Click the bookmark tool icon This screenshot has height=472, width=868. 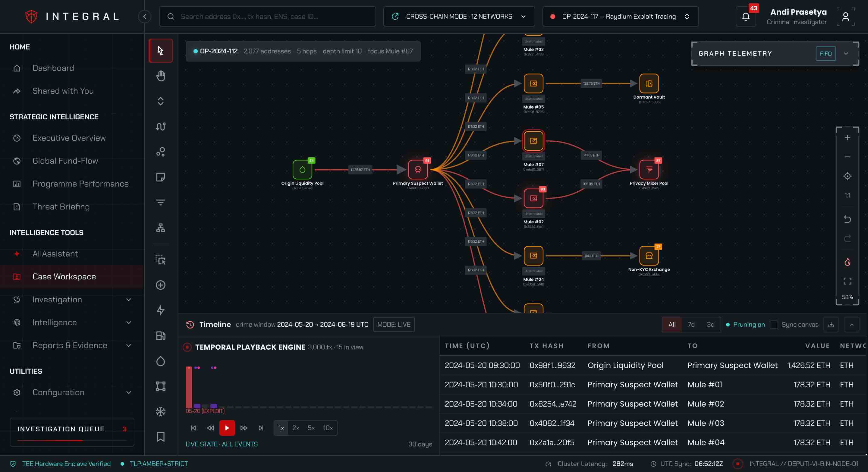point(160,437)
